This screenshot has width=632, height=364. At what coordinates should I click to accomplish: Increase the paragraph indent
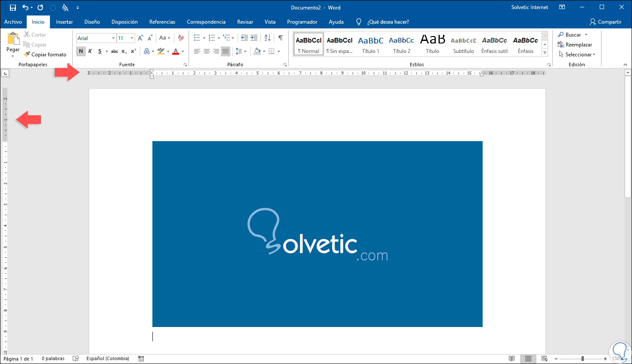point(254,38)
